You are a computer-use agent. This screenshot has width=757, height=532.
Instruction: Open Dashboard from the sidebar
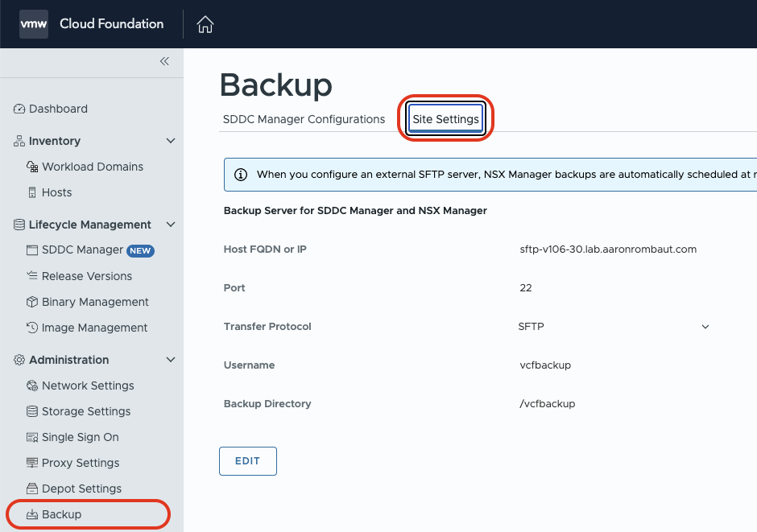point(58,109)
